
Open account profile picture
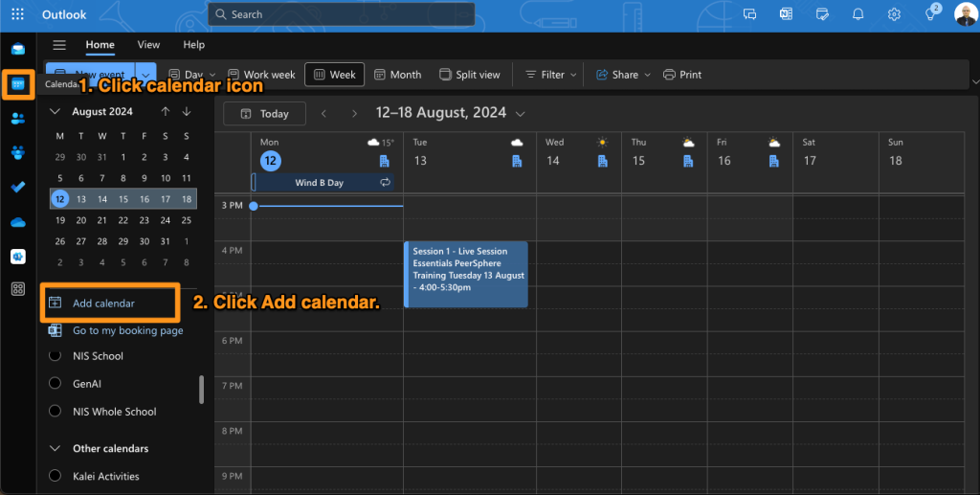(965, 14)
